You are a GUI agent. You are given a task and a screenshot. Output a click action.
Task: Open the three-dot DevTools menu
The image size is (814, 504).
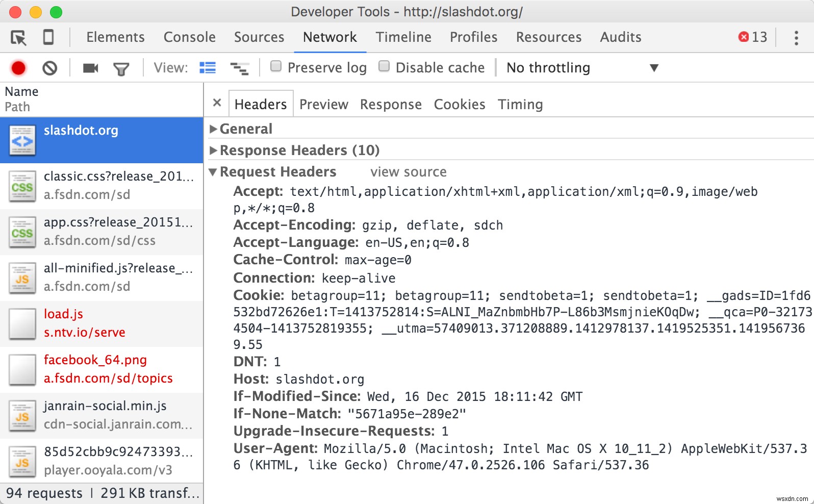tap(796, 38)
